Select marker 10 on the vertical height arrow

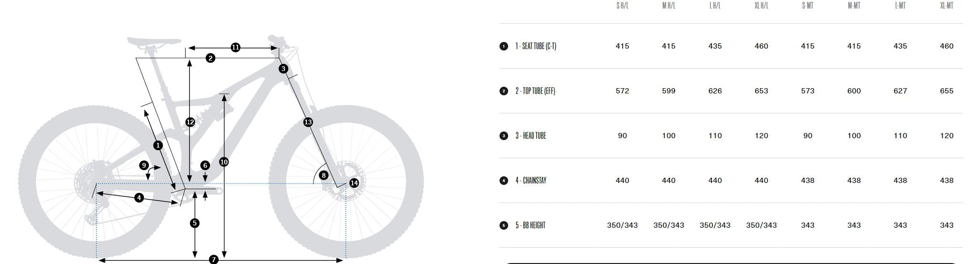tap(224, 162)
